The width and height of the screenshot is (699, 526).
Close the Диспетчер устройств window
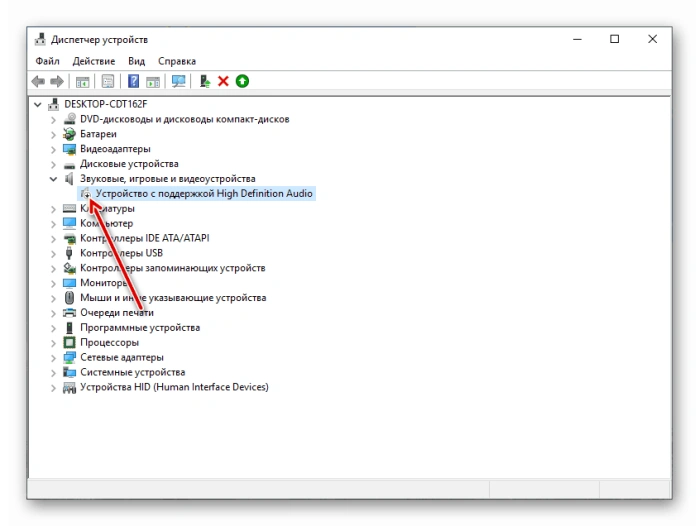pyautogui.click(x=653, y=39)
